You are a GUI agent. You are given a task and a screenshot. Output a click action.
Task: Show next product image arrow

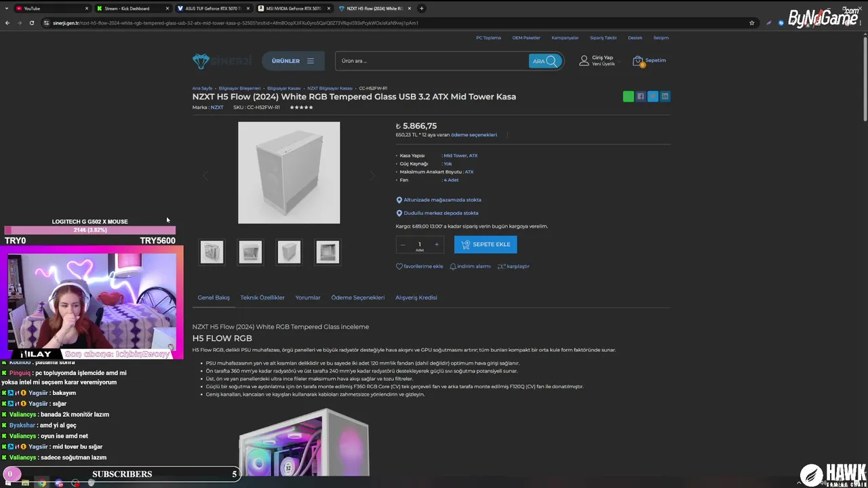point(372,176)
